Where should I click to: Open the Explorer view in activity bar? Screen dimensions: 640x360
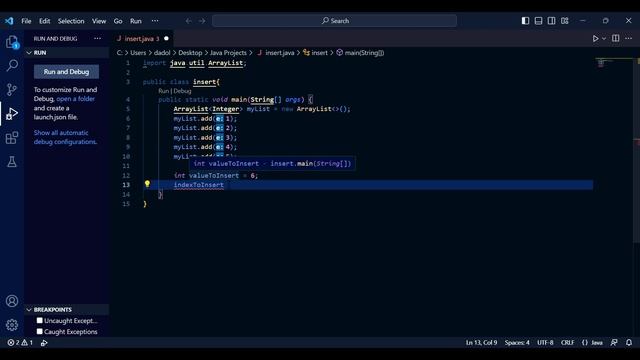[12, 42]
